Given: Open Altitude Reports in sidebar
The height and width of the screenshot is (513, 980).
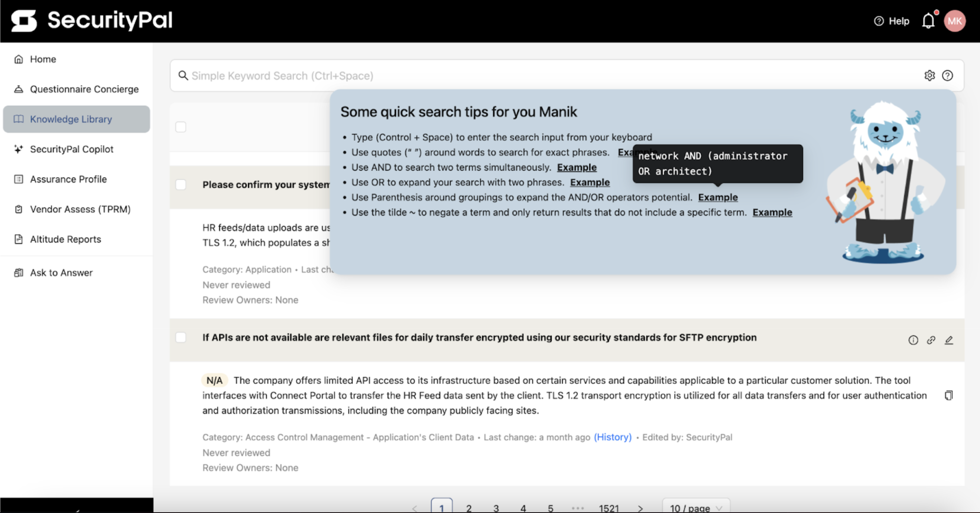Looking at the screenshot, I should click(76, 239).
